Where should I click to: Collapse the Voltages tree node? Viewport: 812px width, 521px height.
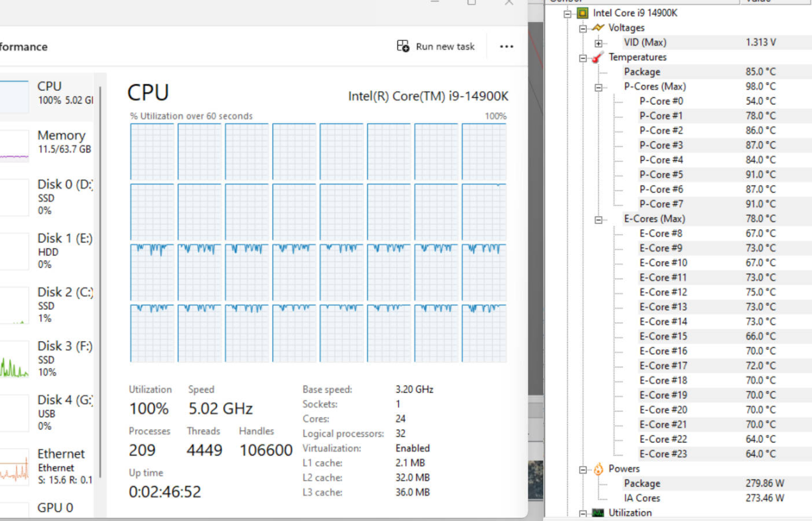coord(583,28)
